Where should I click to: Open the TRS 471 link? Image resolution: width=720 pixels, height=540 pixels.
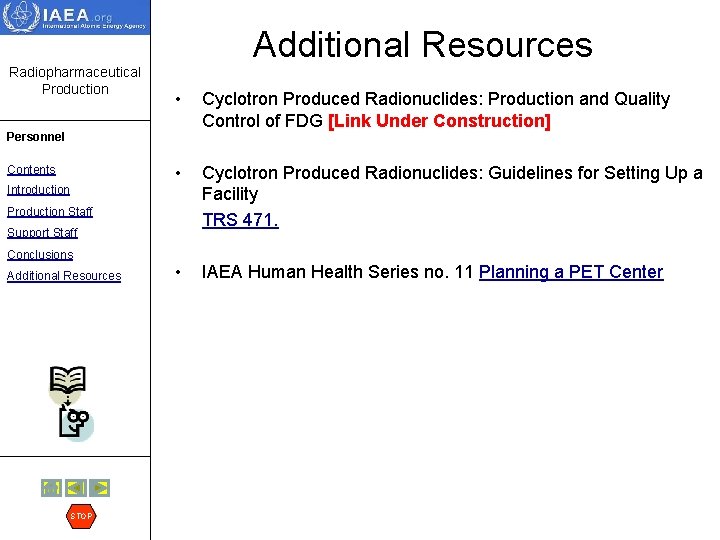pos(240,220)
